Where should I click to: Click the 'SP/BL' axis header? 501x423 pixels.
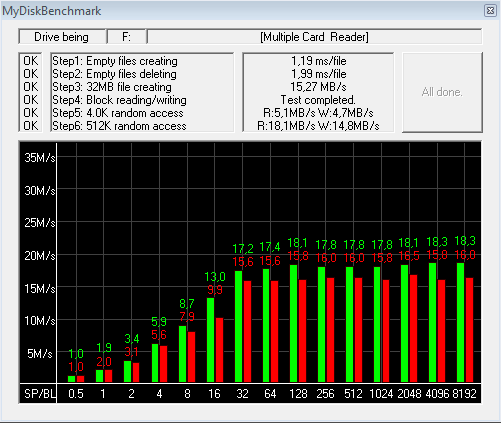tap(39, 394)
